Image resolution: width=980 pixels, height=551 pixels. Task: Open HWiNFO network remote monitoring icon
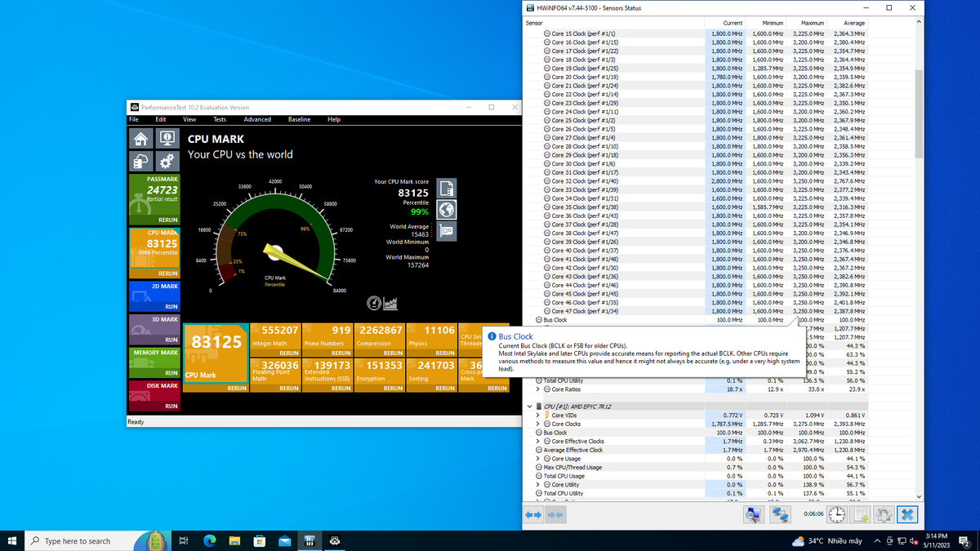pos(780,514)
